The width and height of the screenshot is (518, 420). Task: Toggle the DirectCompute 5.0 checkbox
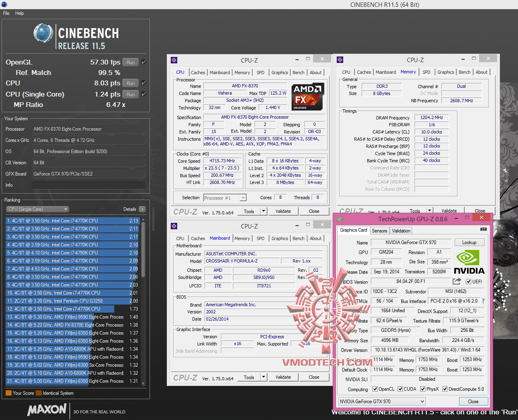pos(445,389)
